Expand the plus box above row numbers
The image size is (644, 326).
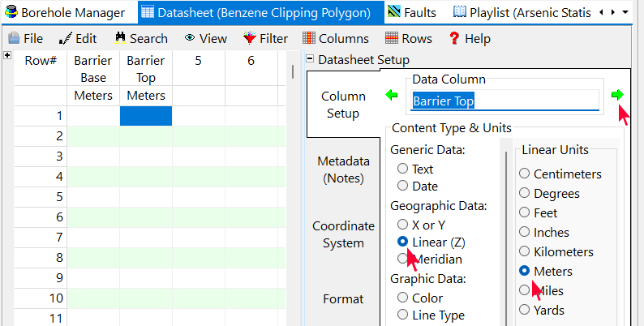(7, 55)
